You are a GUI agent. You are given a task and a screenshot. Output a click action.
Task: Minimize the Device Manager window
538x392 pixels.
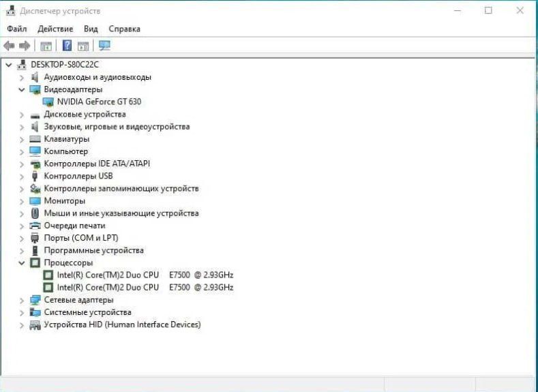click(458, 11)
